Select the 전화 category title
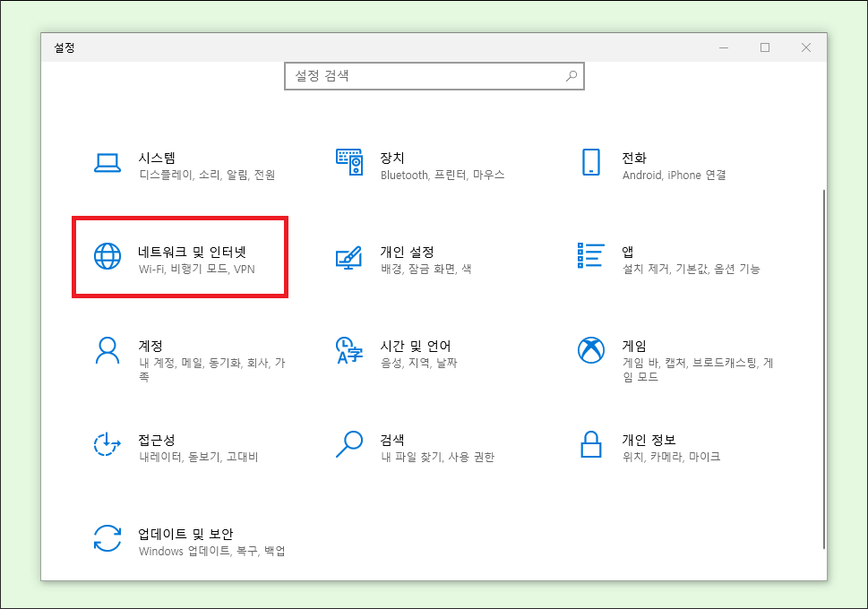 [634, 158]
